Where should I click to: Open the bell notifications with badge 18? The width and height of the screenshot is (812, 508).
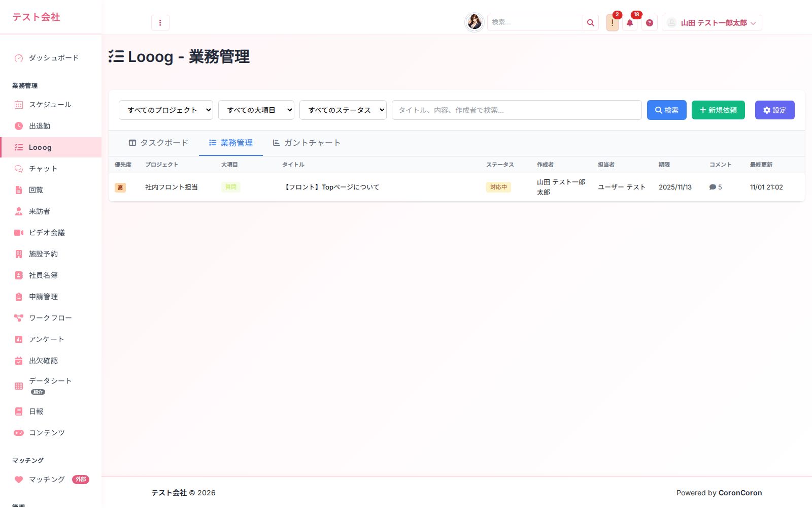630,23
